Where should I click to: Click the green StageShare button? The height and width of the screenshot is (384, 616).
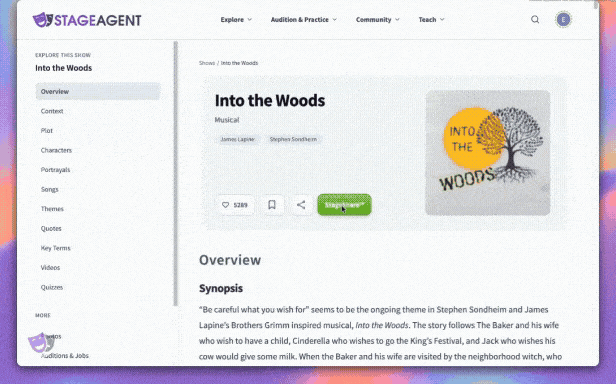coord(344,205)
